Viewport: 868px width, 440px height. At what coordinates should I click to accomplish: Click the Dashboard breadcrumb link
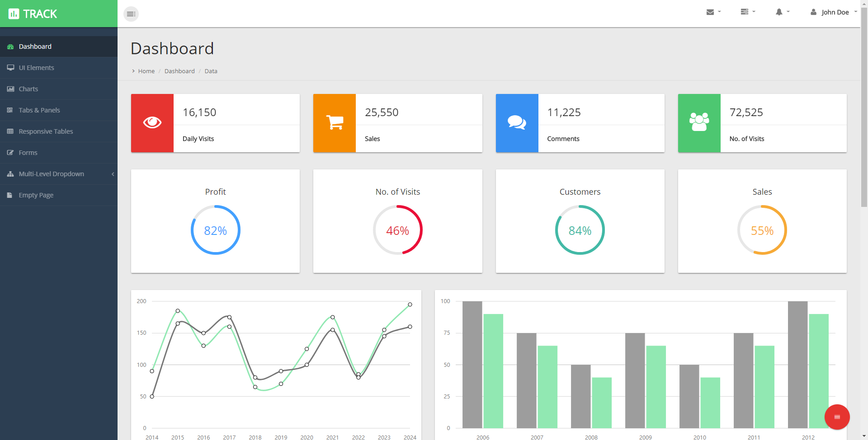(179, 71)
